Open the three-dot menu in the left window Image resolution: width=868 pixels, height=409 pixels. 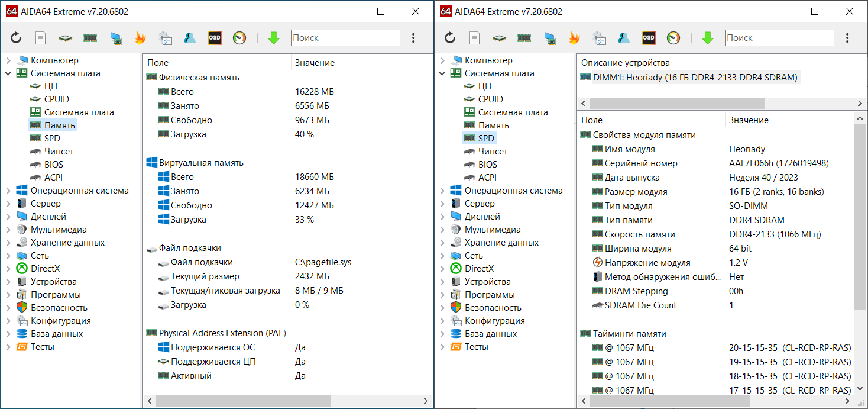(x=413, y=38)
